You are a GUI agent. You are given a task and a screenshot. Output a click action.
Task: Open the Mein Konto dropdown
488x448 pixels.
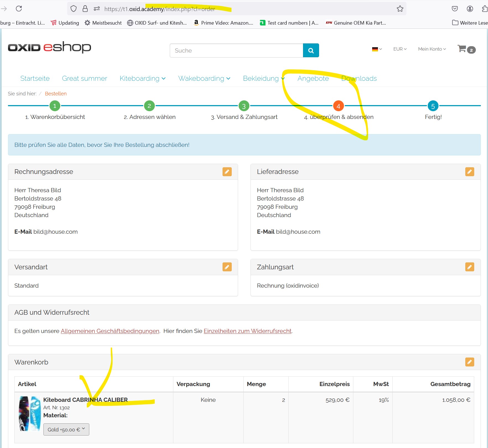click(432, 49)
